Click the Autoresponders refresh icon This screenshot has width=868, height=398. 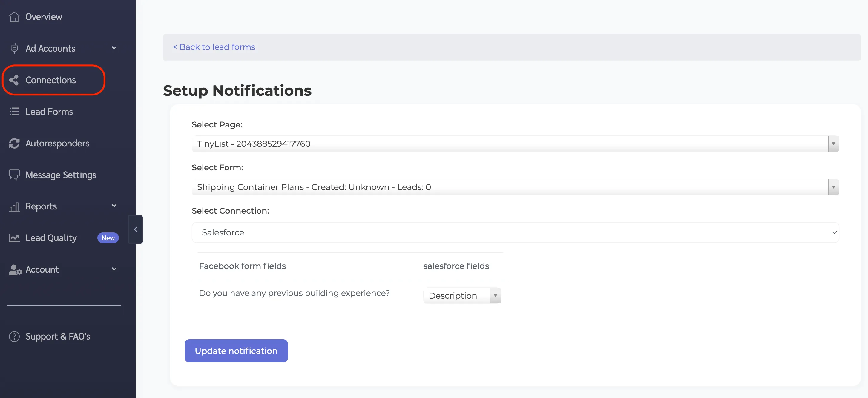[14, 143]
